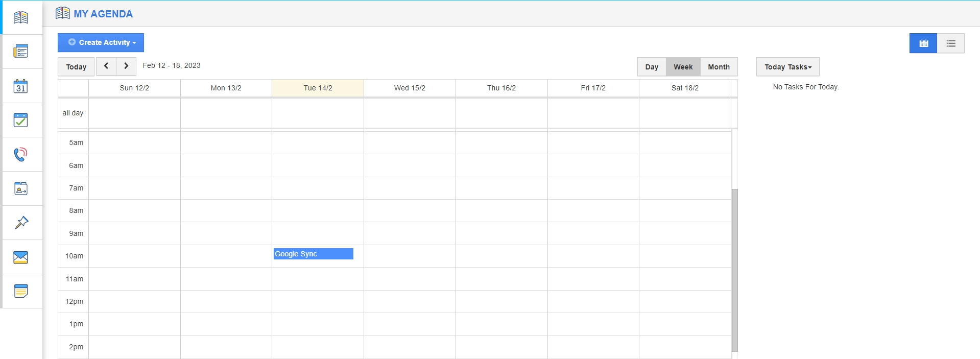Viewport: 980px width, 359px height.
Task: Switch to calendar grid view
Action: (923, 43)
